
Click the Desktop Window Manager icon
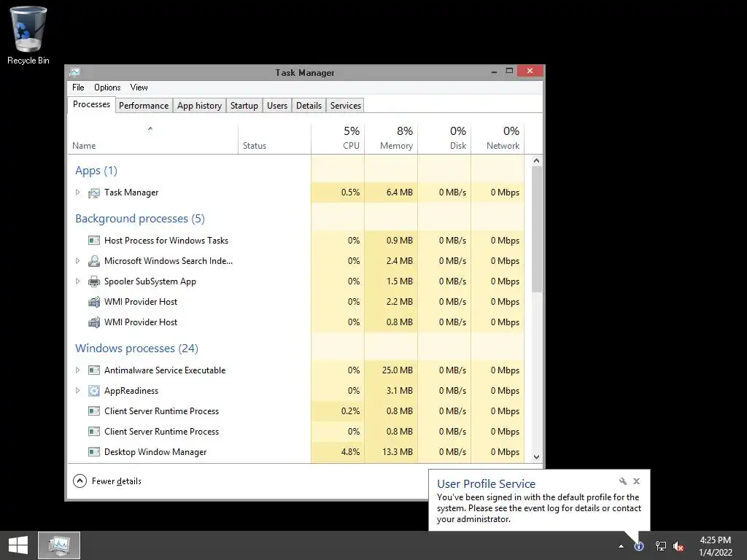coord(94,452)
